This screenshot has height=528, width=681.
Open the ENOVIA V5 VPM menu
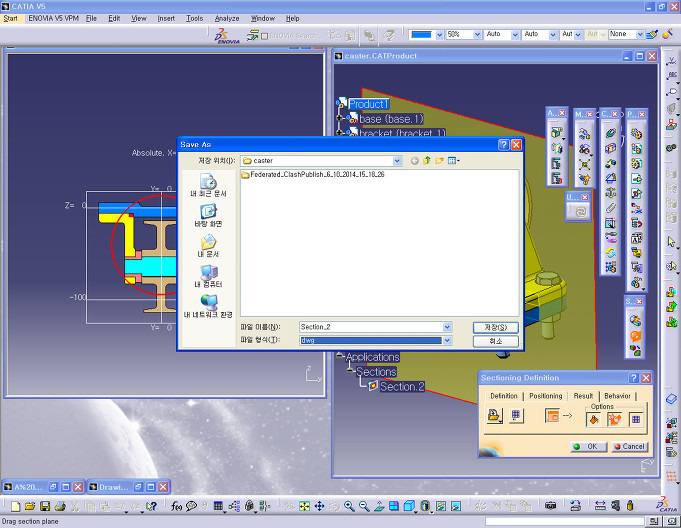click(53, 19)
